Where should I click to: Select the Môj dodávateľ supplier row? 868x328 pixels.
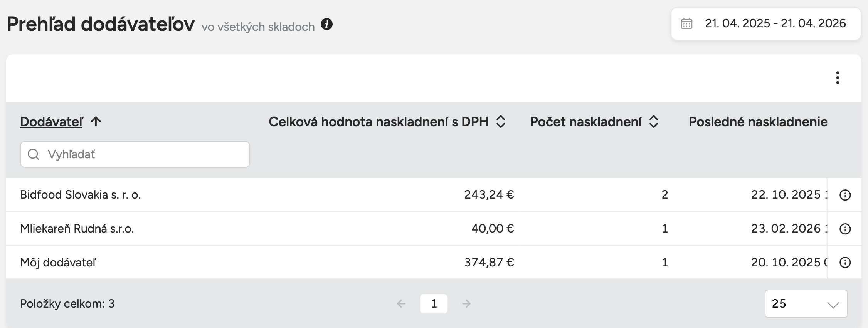[x=58, y=263]
